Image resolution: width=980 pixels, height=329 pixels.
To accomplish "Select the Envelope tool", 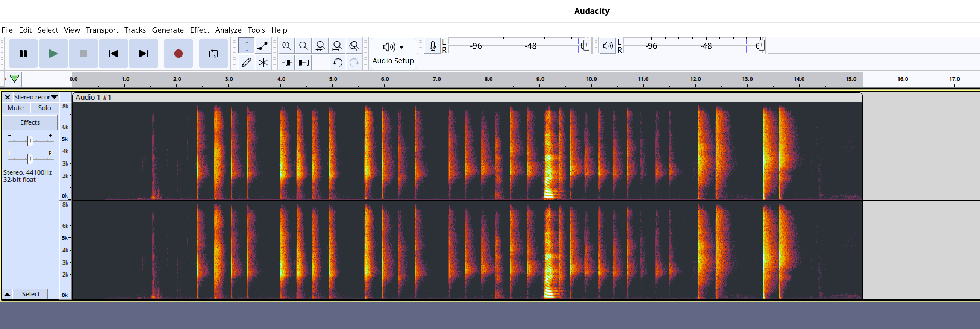I will [263, 46].
